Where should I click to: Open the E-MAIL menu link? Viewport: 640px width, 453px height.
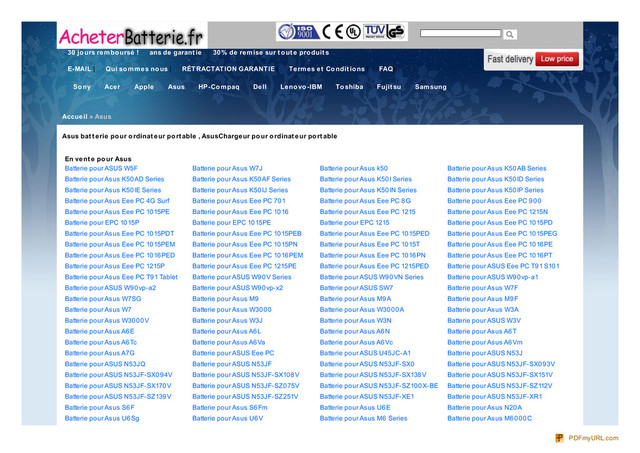(x=79, y=69)
